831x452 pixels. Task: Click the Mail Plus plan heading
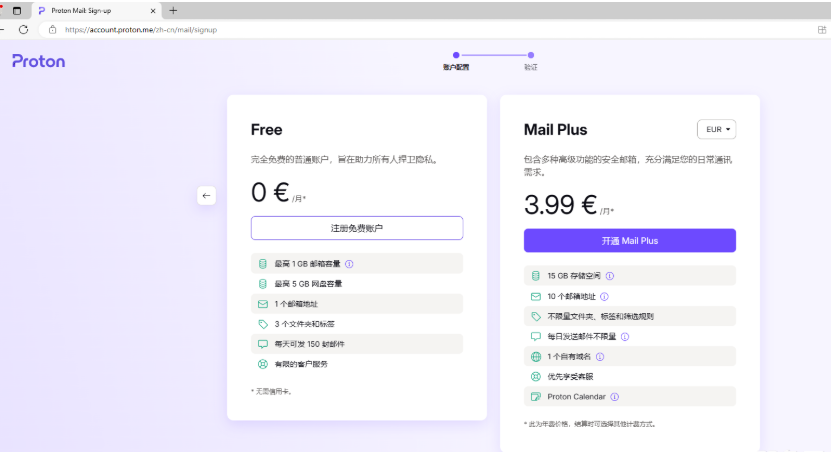pos(555,130)
